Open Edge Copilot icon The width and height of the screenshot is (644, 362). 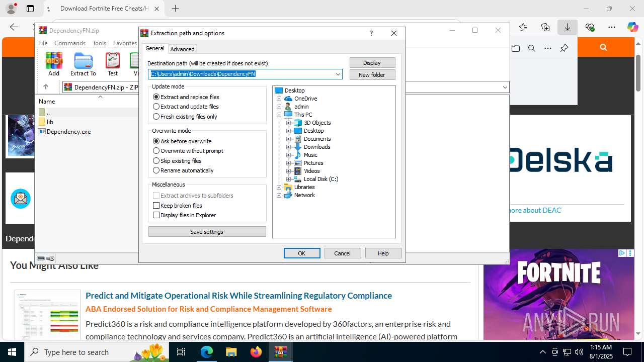click(x=632, y=27)
